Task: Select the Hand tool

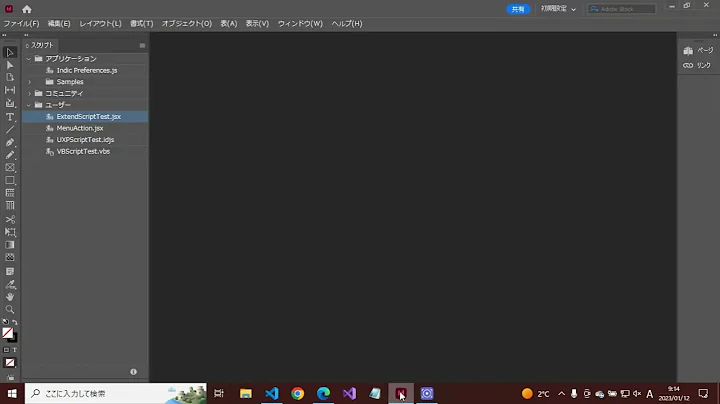Action: [10, 297]
